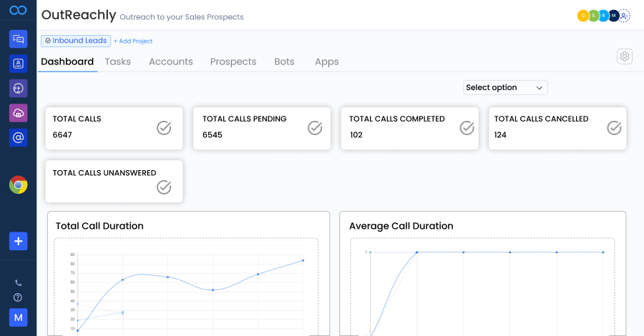This screenshot has width=644, height=336.
Task: Click the dark M member avatar
Action: [614, 16]
